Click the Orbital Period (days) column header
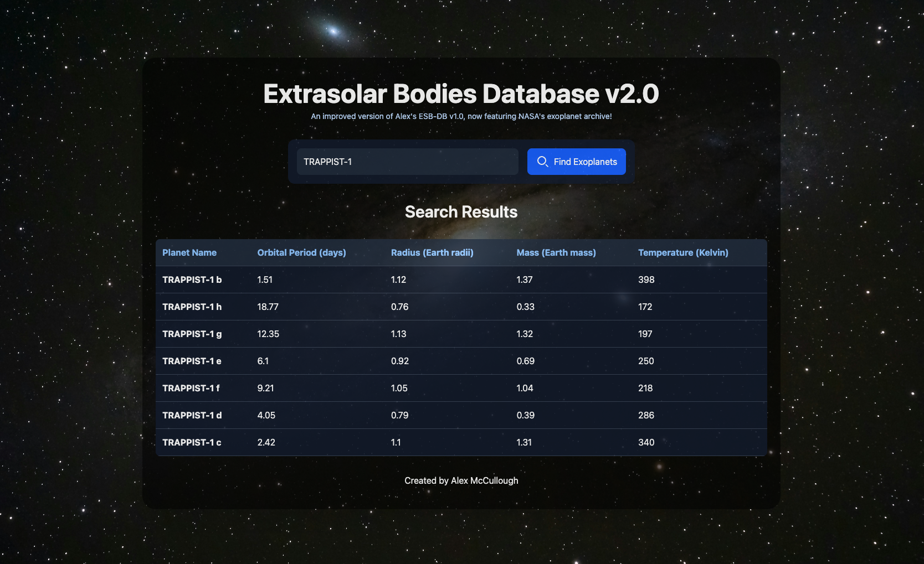This screenshot has width=924, height=564. pyautogui.click(x=301, y=252)
